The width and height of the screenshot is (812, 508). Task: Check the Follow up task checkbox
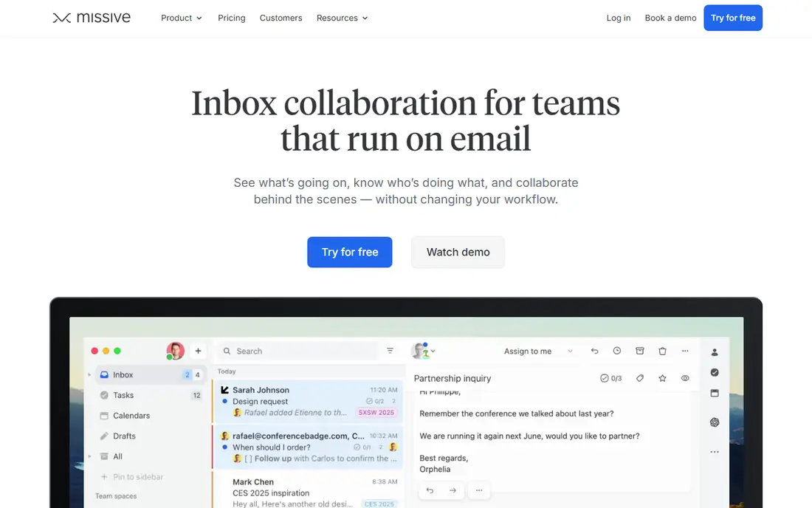tap(249, 459)
